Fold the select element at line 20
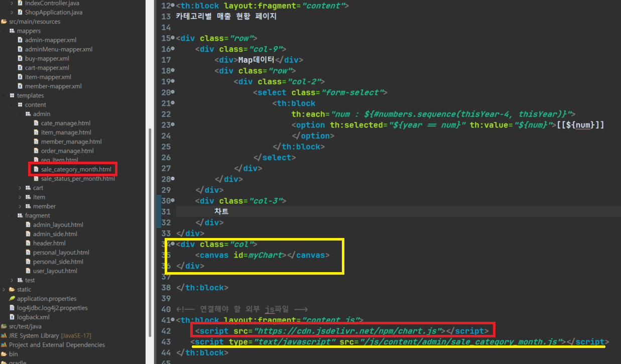Viewport: 621px width, 364px height. [x=173, y=92]
